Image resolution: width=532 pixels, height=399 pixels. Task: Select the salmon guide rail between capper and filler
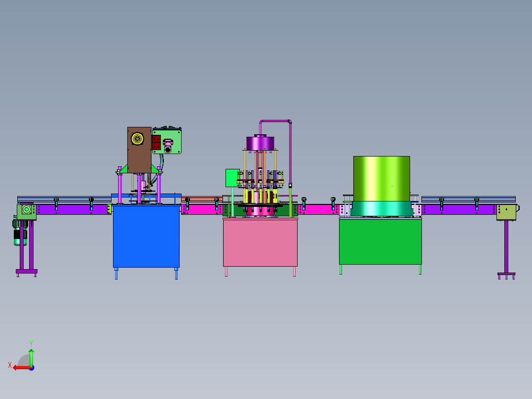coord(201,199)
